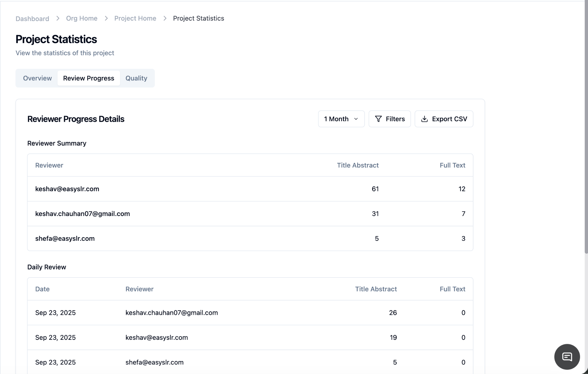Open Project Home breadcrumb link
The width and height of the screenshot is (588, 374).
(x=135, y=18)
